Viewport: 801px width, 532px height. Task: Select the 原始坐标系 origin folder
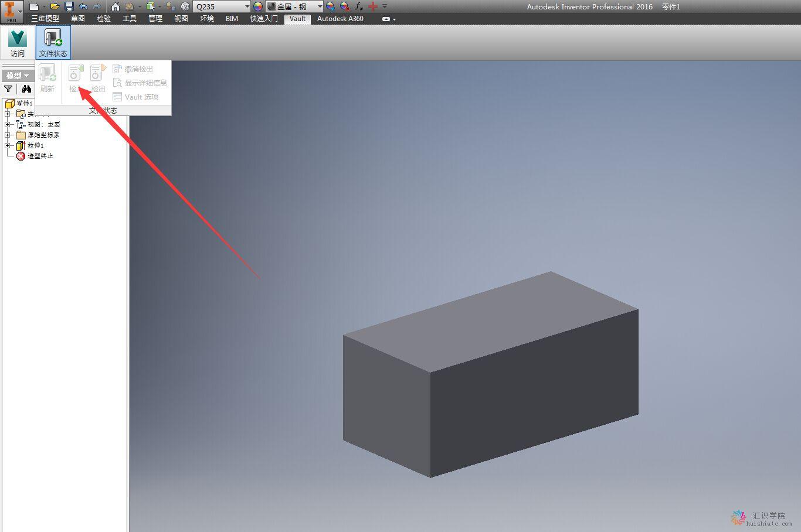point(38,135)
